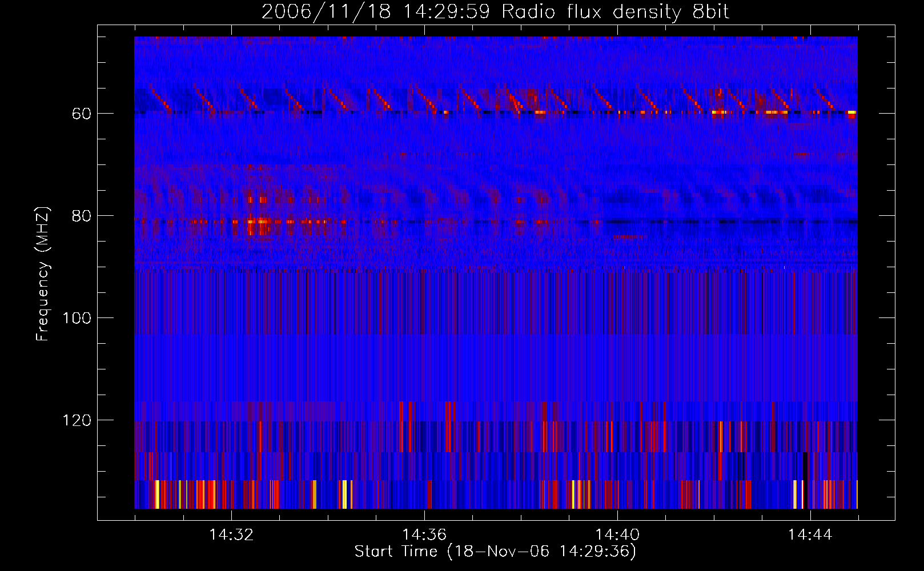This screenshot has width=924, height=571.
Task: Click the Frequency (MHZ) axis title
Action: (x=43, y=274)
